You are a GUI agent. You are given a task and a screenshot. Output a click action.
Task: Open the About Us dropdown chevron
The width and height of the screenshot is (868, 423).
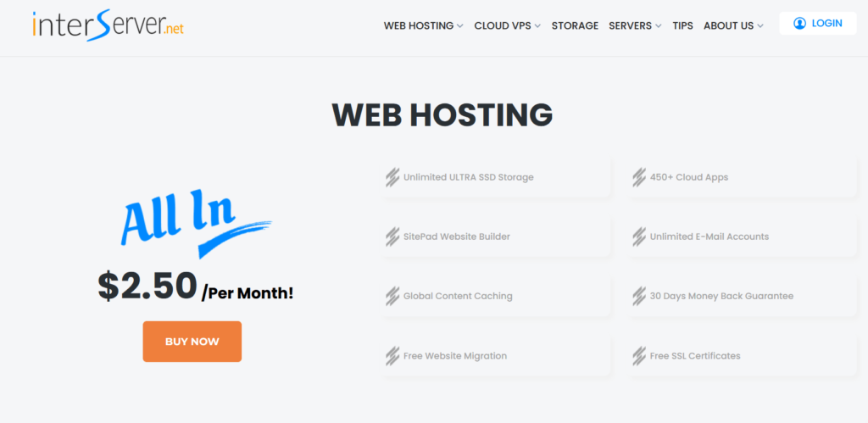tap(760, 26)
